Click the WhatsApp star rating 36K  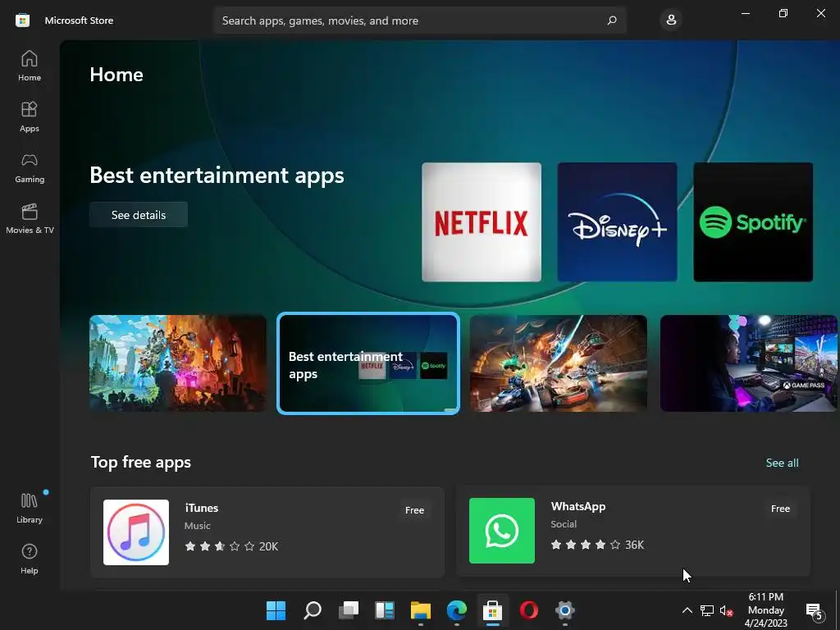[597, 545]
